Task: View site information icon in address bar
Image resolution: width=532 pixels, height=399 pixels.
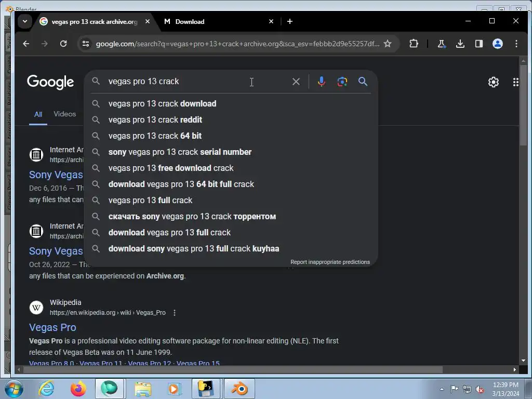Action: [86, 44]
